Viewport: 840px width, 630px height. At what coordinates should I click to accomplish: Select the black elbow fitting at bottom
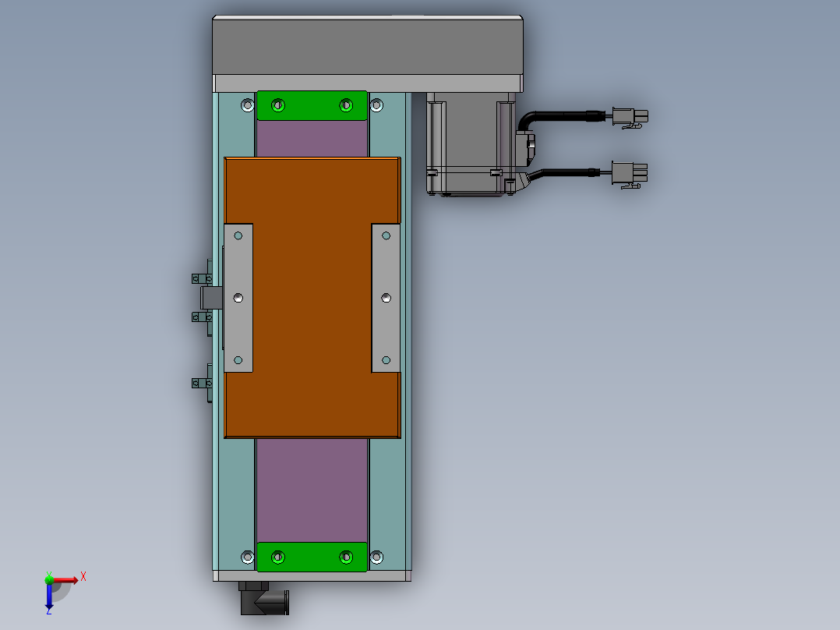click(263, 598)
